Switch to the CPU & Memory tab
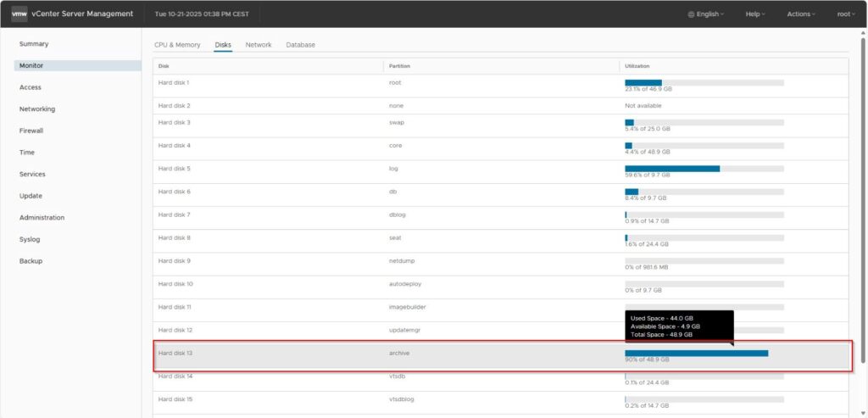The image size is (868, 418). (x=177, y=45)
